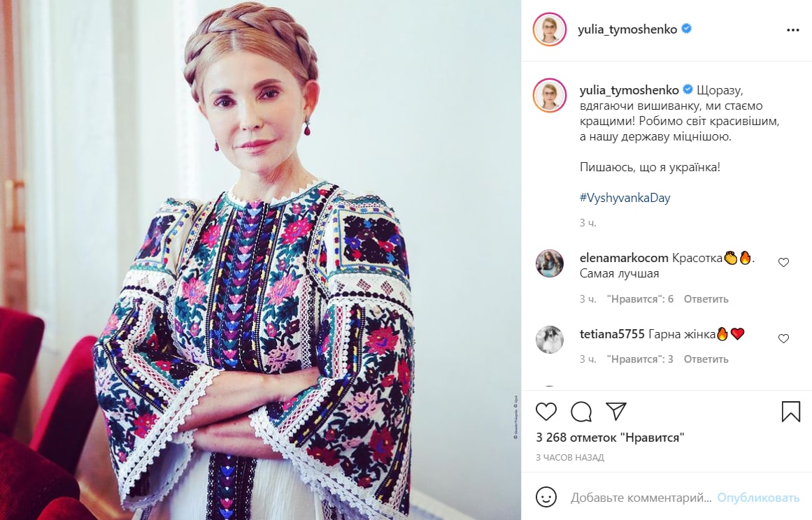This screenshot has width=812, height=520.
Task: Focus the Добавьте комментарий input field
Action: point(641,498)
